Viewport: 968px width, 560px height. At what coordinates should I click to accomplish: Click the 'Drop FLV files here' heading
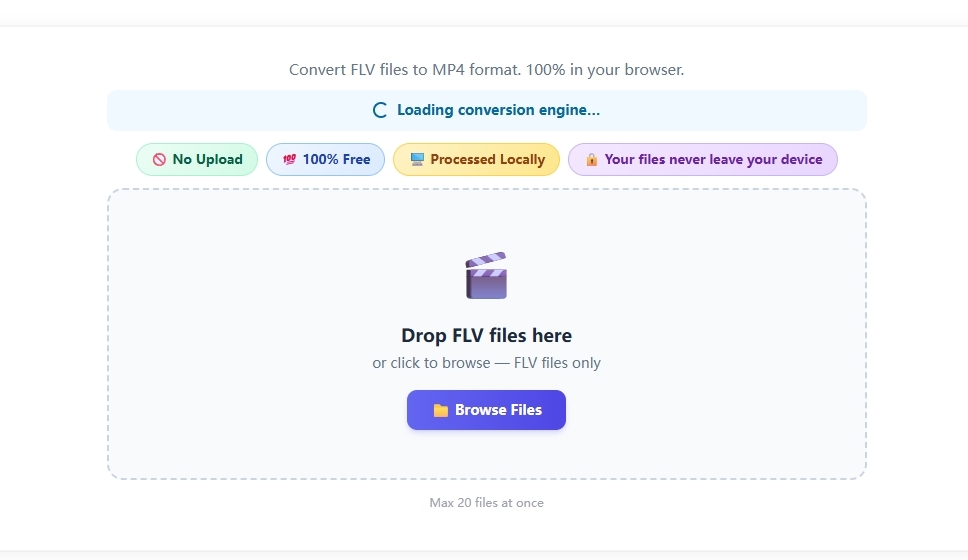tap(486, 335)
